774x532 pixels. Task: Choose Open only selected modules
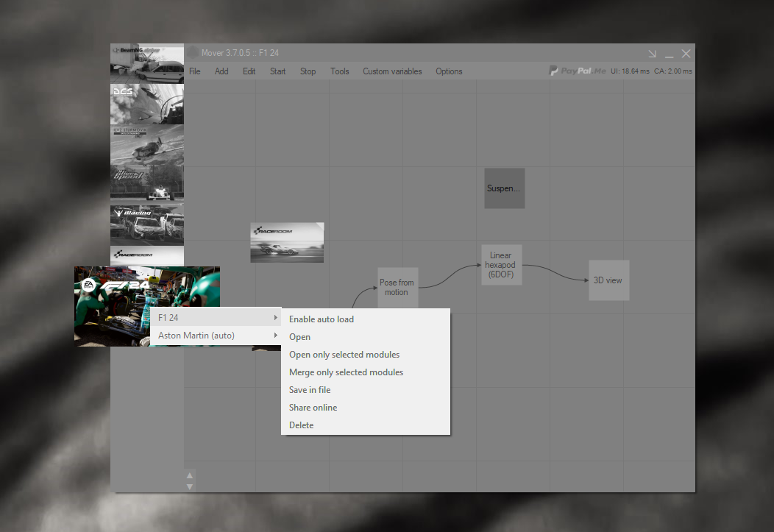point(365,355)
